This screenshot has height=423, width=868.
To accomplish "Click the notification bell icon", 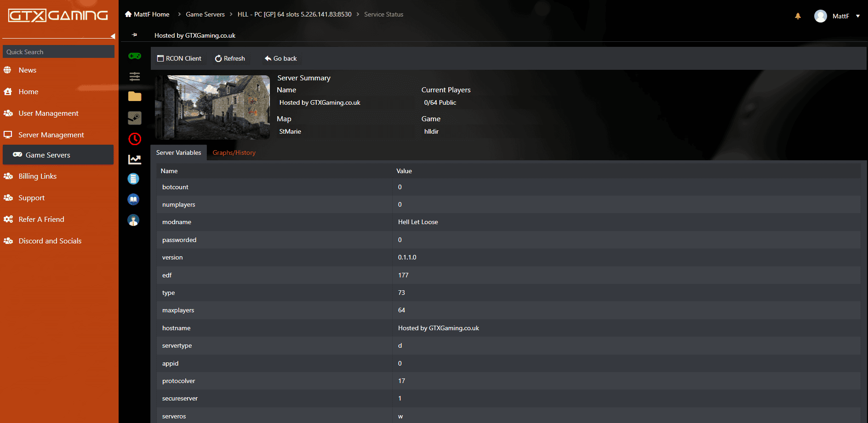I will click(798, 16).
